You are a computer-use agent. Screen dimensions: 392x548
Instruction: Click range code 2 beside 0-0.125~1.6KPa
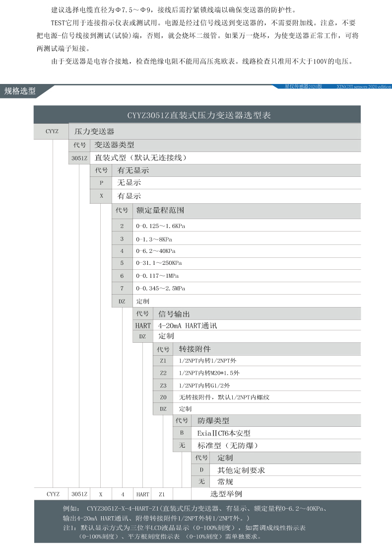click(122, 226)
